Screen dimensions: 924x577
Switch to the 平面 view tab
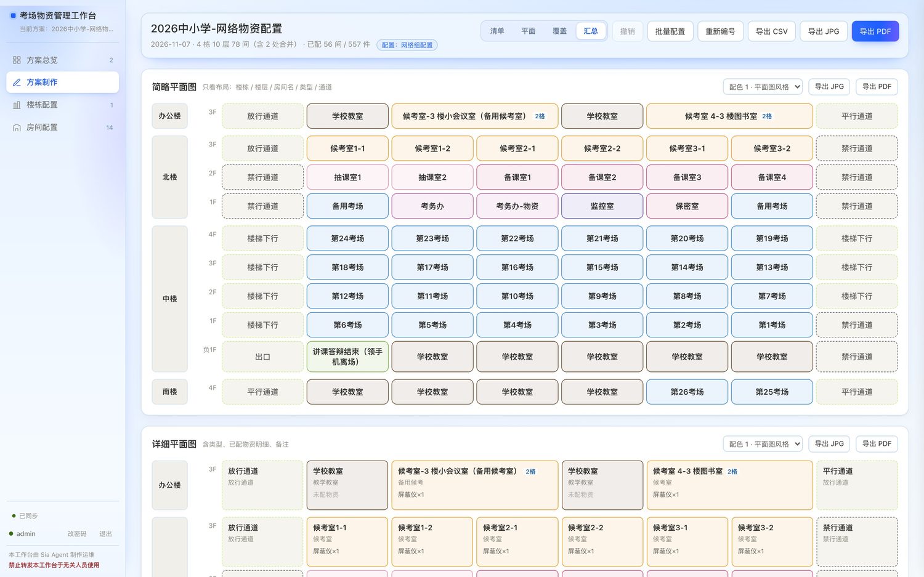529,31
